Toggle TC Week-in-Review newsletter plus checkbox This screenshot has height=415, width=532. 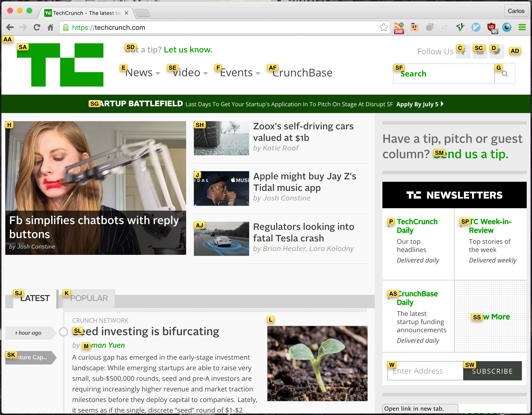click(461, 227)
